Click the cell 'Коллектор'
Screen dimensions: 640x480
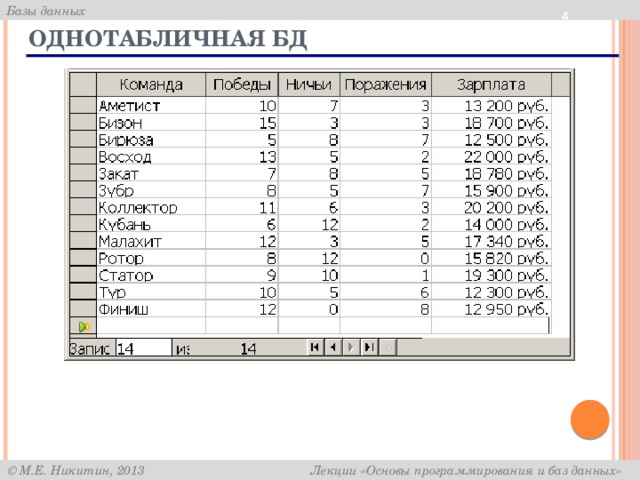151,207
